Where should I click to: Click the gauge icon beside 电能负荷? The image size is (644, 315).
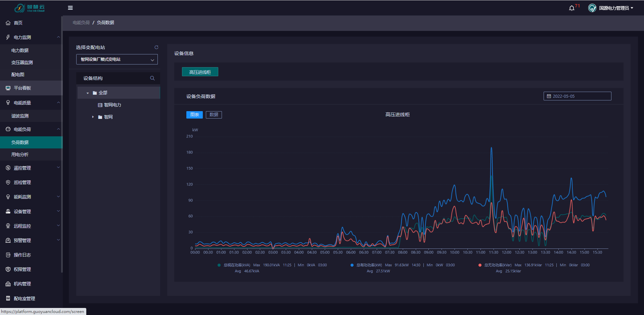coord(8,129)
